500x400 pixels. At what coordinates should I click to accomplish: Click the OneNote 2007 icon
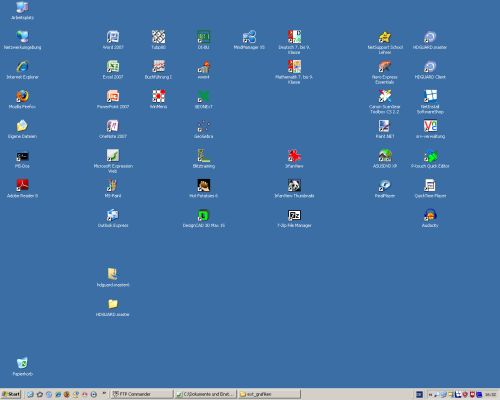[x=113, y=126]
